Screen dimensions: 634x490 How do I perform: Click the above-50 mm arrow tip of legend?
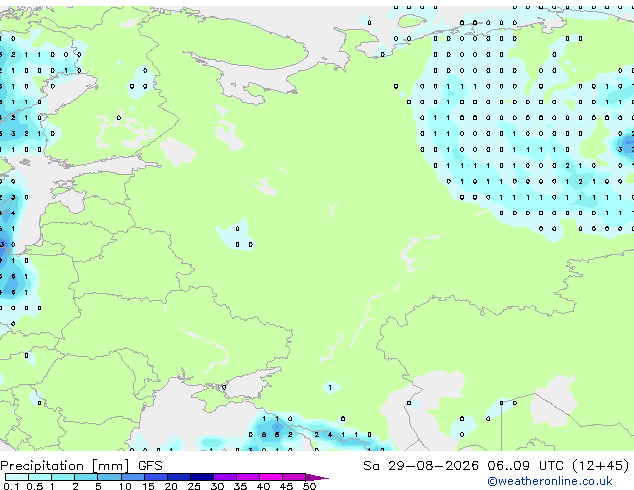point(317,478)
